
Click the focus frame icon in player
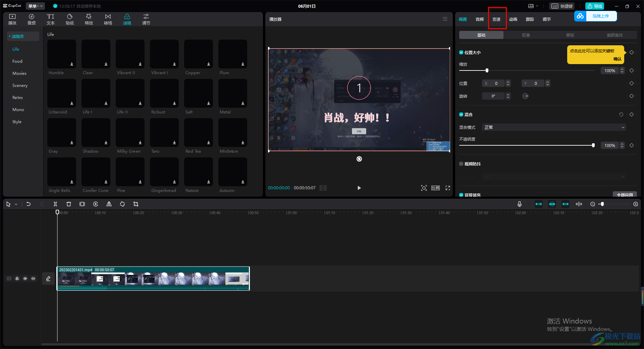point(424,188)
